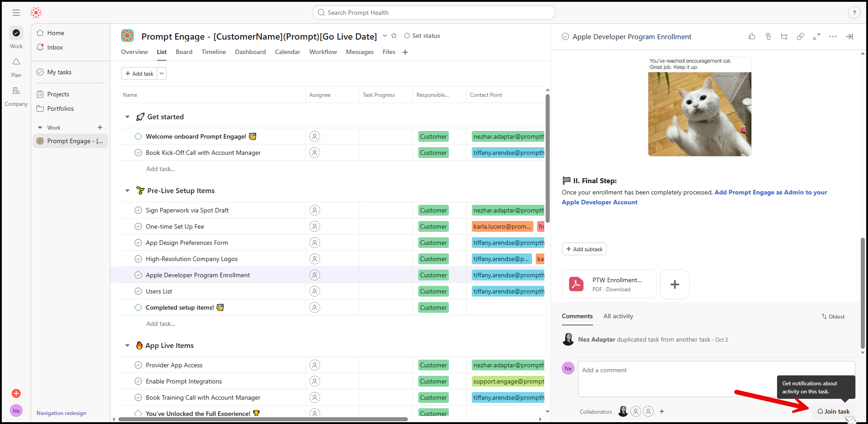This screenshot has width=868, height=424.
Task: Click the Add subtask button
Action: coord(584,249)
